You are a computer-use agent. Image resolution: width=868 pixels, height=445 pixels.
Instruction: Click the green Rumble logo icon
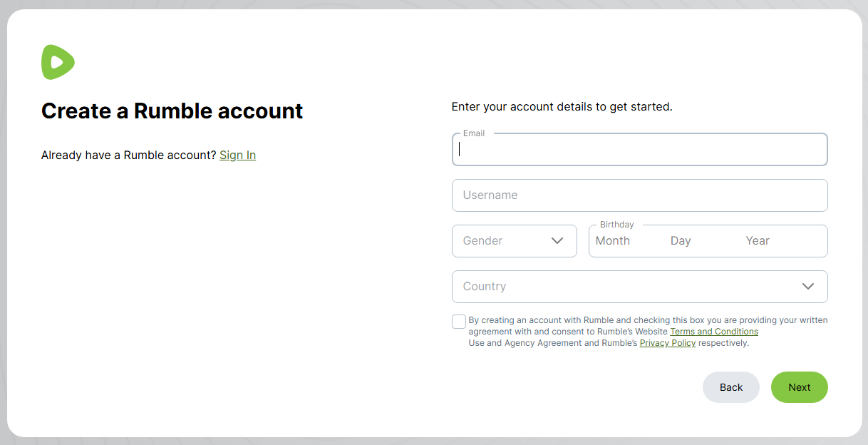click(58, 62)
